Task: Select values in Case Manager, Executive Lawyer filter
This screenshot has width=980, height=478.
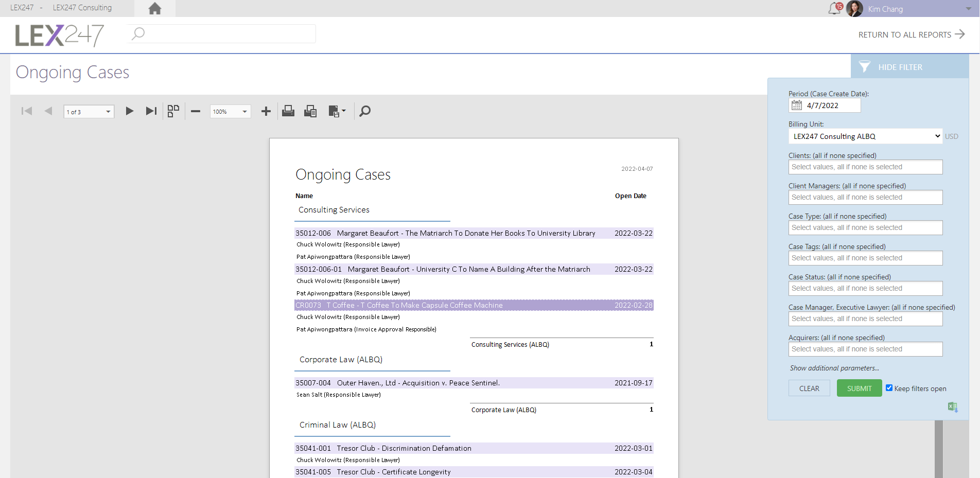Action: 865,319
